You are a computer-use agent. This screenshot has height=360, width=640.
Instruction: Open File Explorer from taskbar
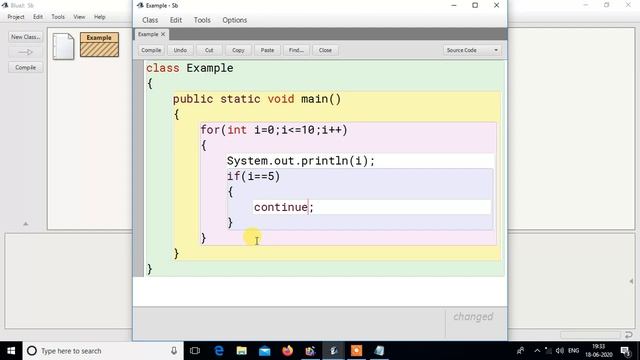(x=242, y=351)
